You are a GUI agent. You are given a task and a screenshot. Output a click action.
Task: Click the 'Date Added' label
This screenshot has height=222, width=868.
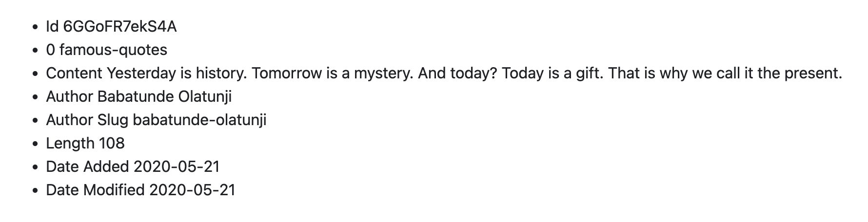coord(87,166)
